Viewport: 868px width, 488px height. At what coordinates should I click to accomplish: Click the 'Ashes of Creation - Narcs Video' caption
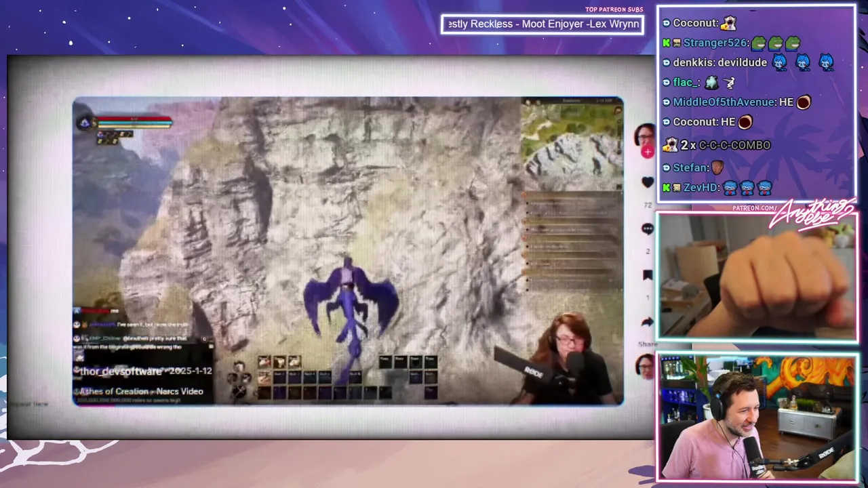(141, 391)
